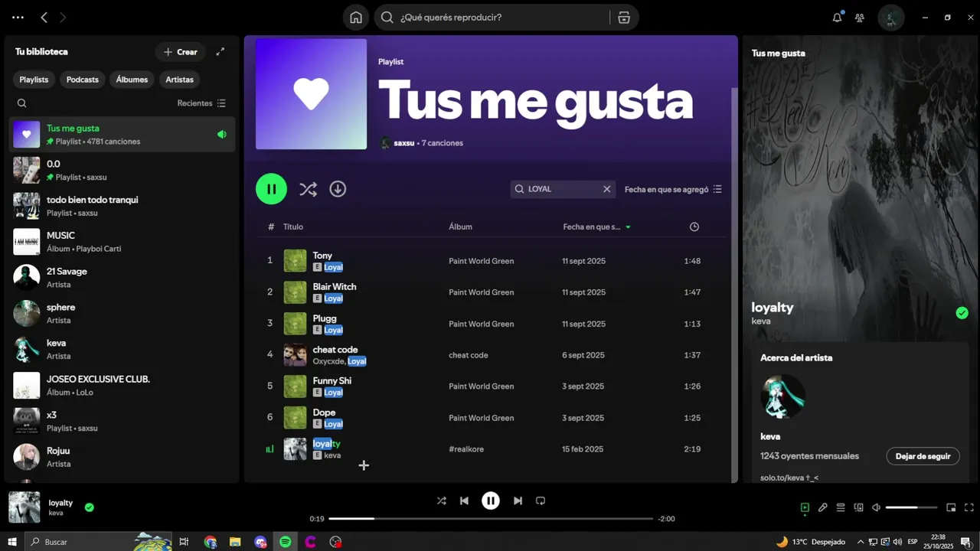
Task: Open the Recientes sort dropdown
Action: (201, 103)
